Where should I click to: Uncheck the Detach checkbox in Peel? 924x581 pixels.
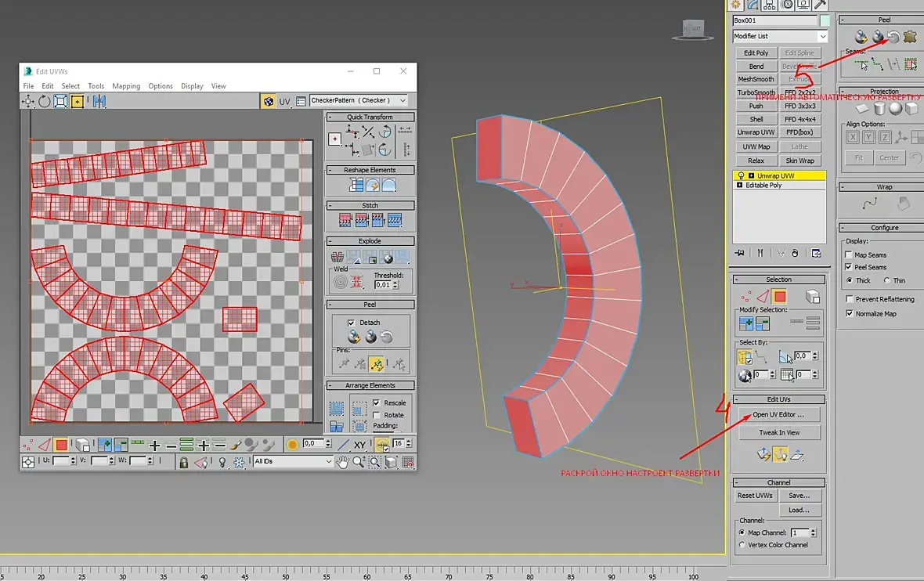tap(351, 322)
